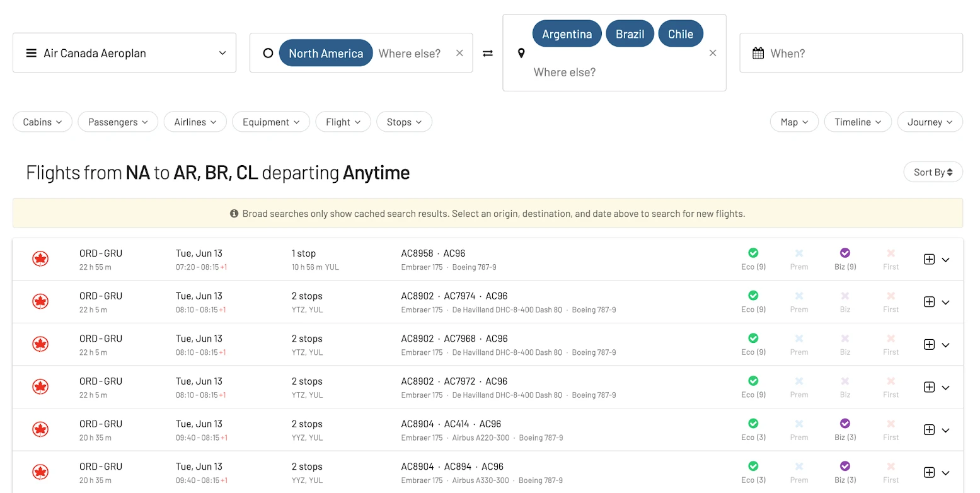Click the destination map pin icon
The height and width of the screenshot is (493, 980).
[x=521, y=53]
